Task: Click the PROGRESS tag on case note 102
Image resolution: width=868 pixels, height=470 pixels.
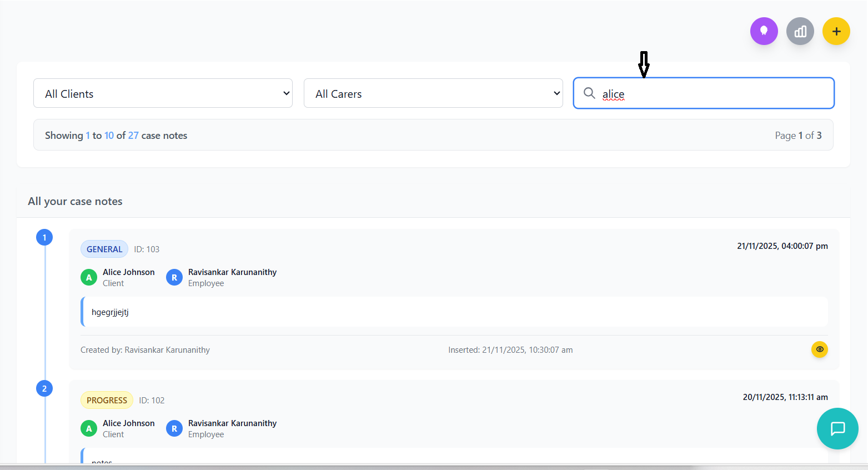Action: (107, 400)
